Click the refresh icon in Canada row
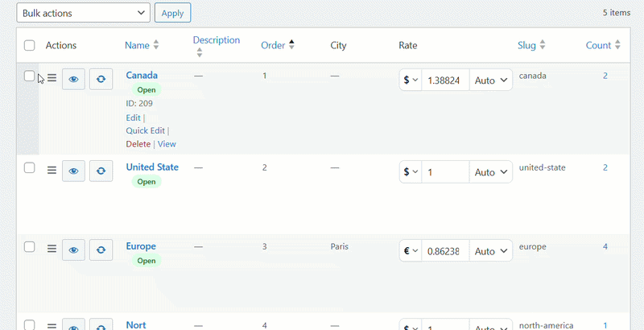 pyautogui.click(x=101, y=79)
